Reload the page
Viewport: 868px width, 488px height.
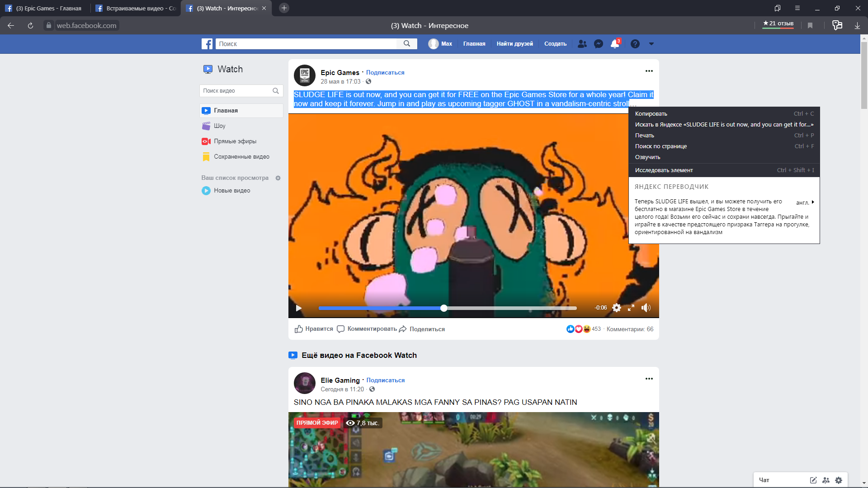coord(30,26)
